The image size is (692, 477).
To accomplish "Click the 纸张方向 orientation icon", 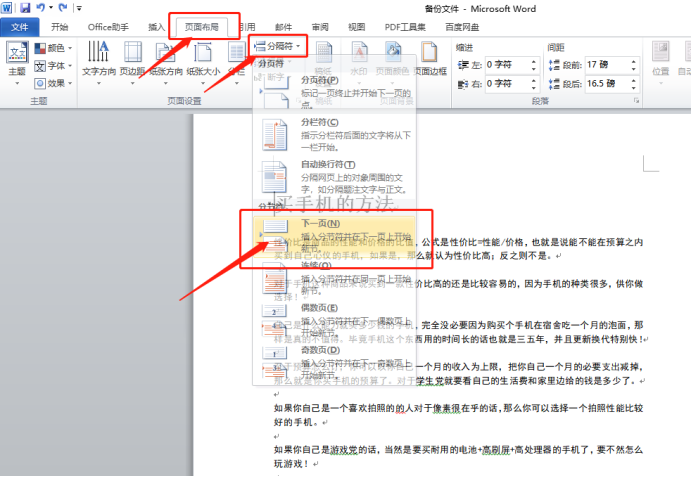I will click(x=165, y=51).
